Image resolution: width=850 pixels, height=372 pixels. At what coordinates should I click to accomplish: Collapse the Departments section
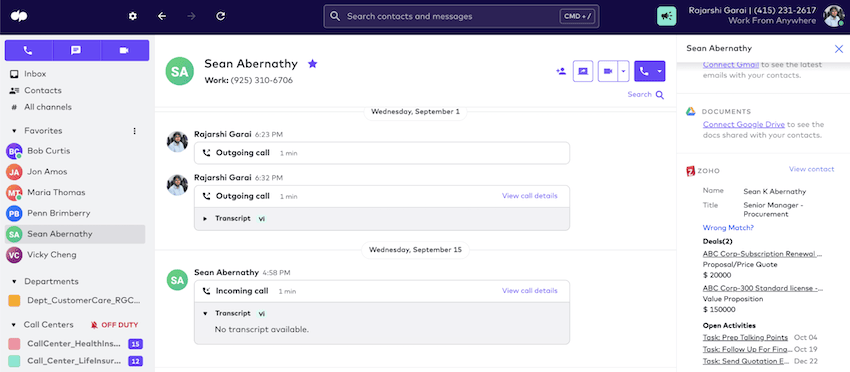14,281
